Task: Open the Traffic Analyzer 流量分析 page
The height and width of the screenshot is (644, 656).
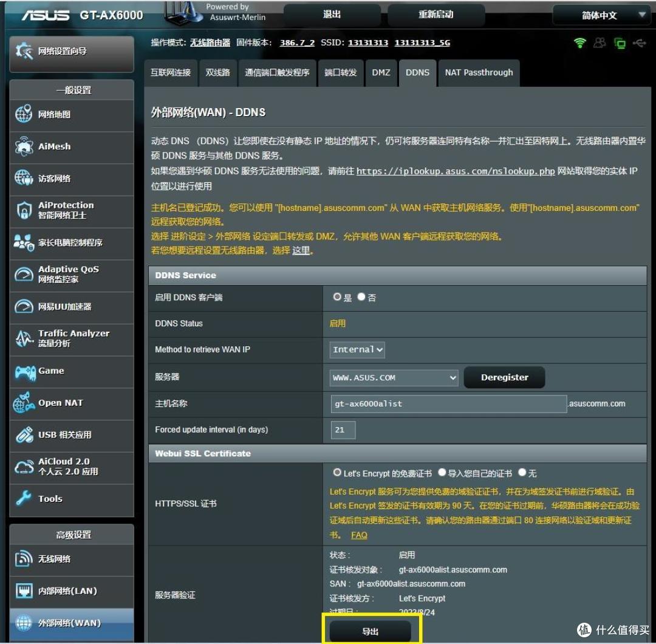Action: (x=68, y=339)
